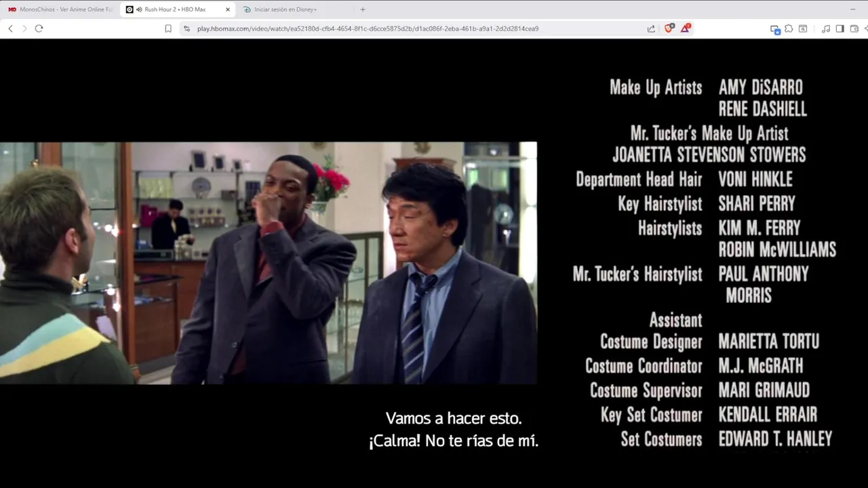Click the 'PAUL ANTHONY' credit name
Image resolution: width=868 pixels, height=488 pixels.
click(x=764, y=274)
